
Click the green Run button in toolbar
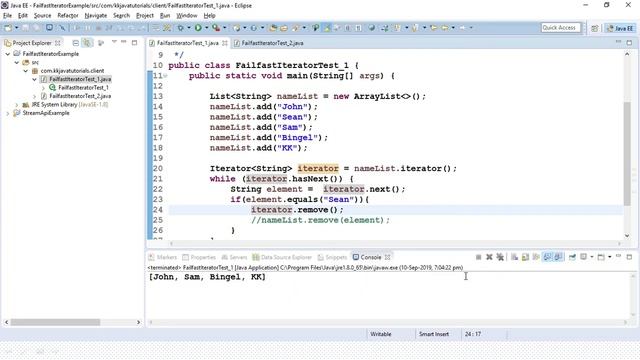[x=198, y=28]
